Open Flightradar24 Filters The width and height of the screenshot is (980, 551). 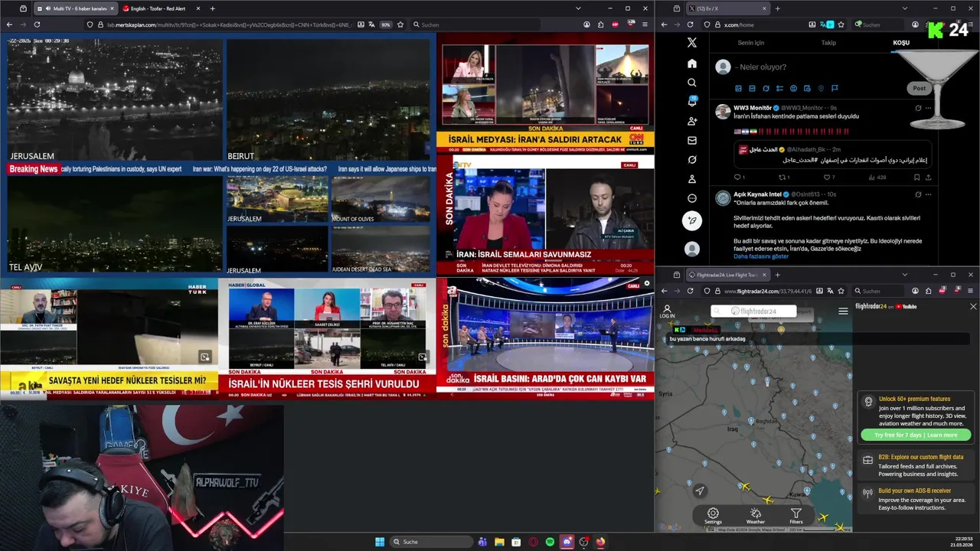(x=796, y=516)
